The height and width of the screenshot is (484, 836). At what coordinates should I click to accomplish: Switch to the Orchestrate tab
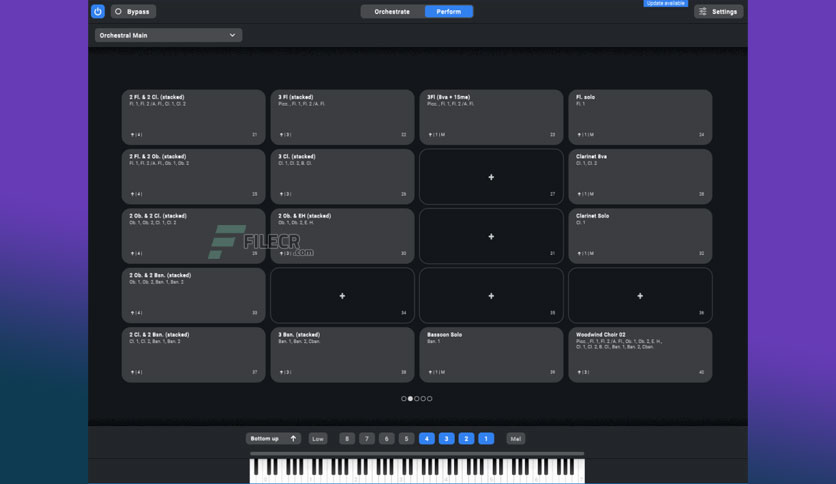[392, 11]
